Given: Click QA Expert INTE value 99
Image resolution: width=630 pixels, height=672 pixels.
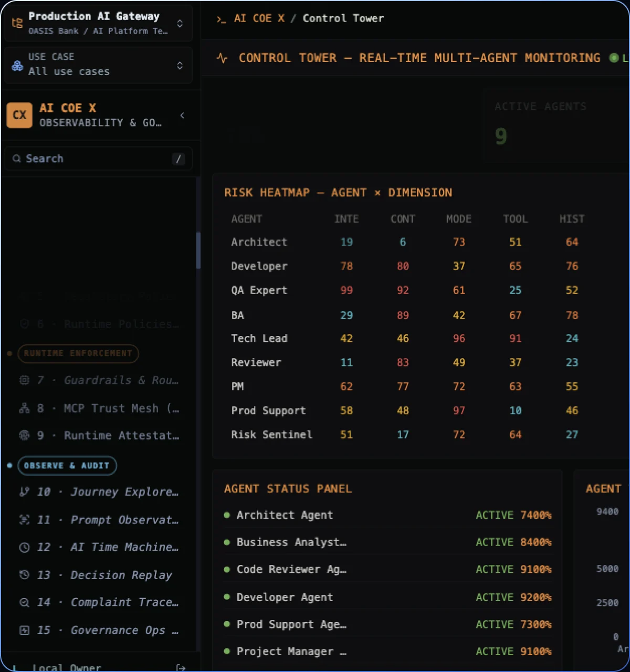Looking at the screenshot, I should pos(346,290).
